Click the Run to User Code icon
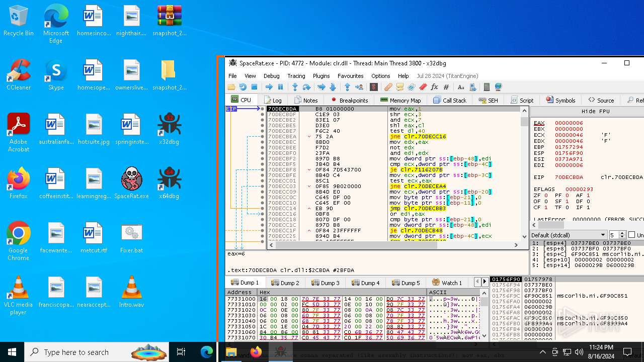Viewport: 644px width, 362px height. tap(359, 87)
